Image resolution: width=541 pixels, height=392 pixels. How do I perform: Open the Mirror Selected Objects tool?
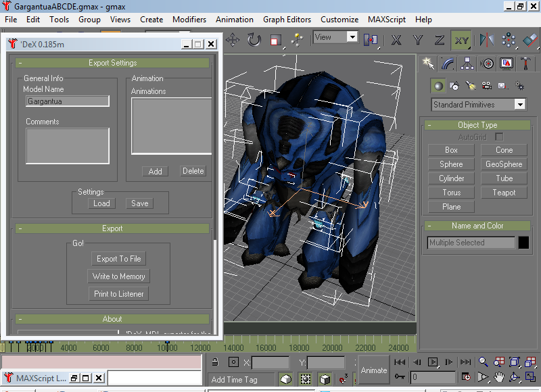click(x=487, y=41)
